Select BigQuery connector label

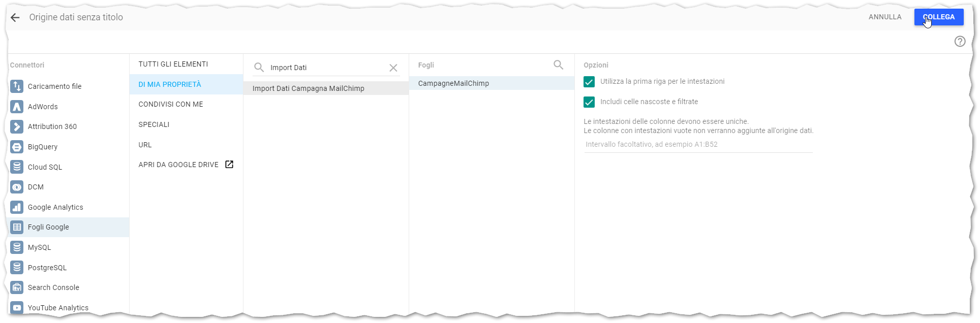click(x=43, y=147)
